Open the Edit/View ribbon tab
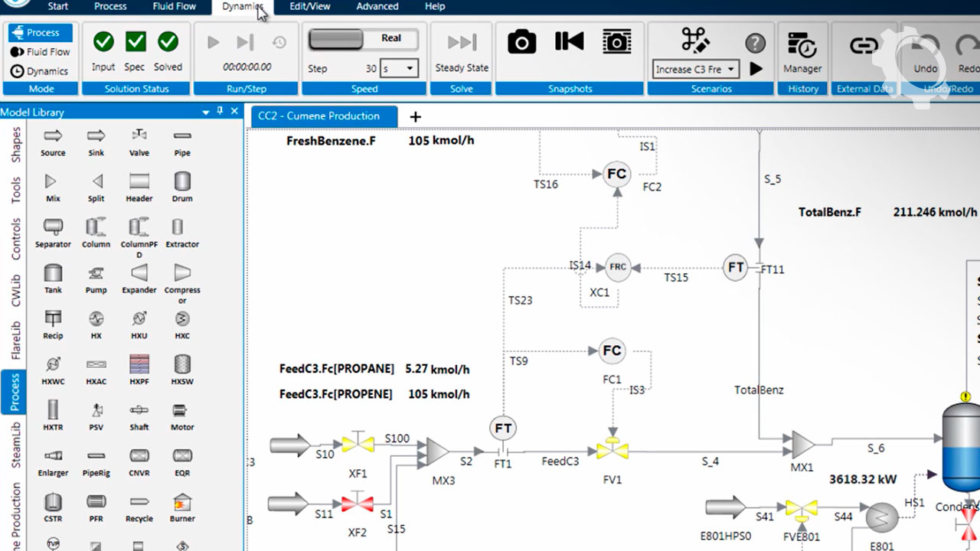 pyautogui.click(x=310, y=6)
